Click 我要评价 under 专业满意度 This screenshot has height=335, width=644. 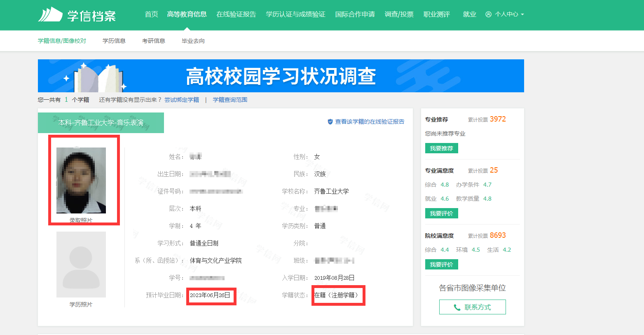click(x=442, y=213)
